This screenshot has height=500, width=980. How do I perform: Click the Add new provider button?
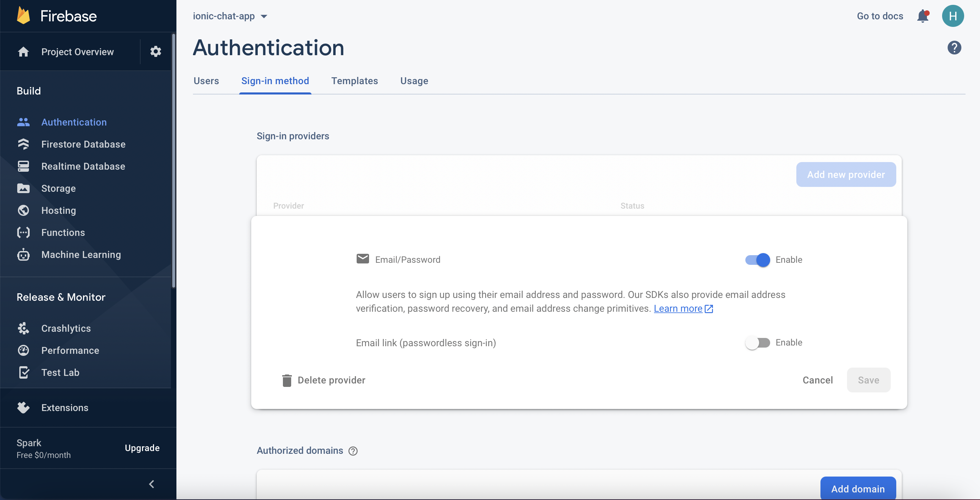(846, 174)
